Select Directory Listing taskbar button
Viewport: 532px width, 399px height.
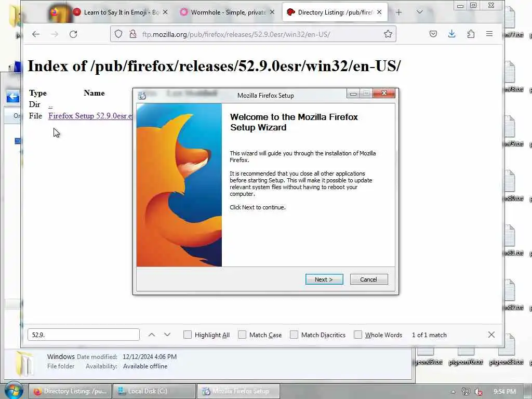click(x=70, y=391)
